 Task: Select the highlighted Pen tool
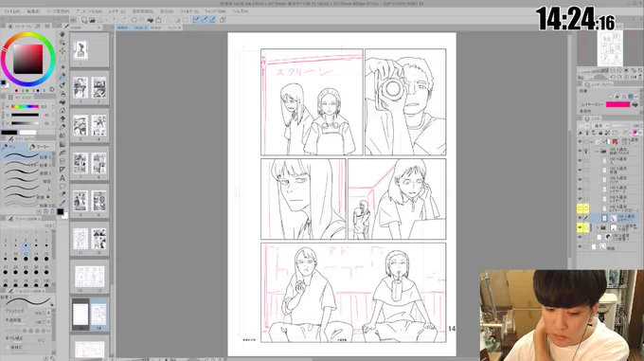click(x=62, y=77)
